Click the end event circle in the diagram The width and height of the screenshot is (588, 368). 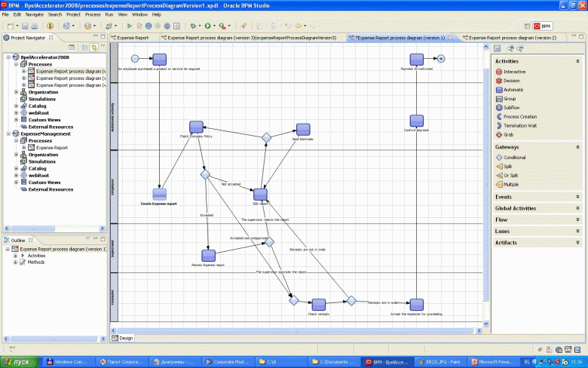tap(441, 59)
